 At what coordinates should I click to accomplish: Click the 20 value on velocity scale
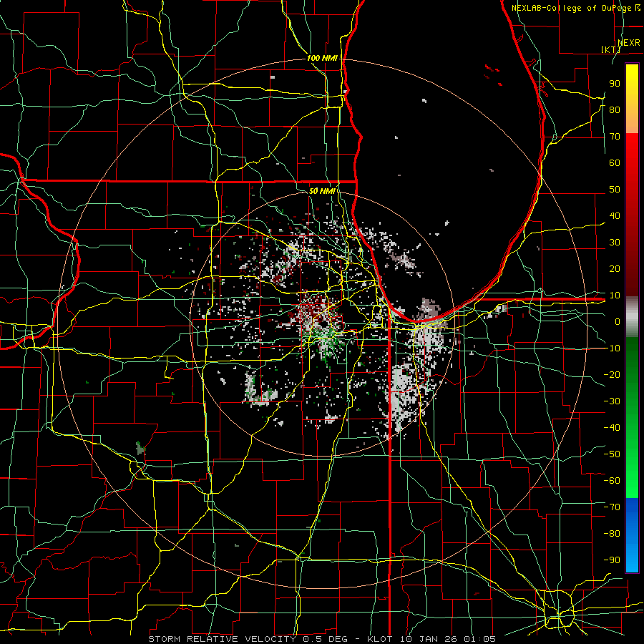(x=615, y=268)
